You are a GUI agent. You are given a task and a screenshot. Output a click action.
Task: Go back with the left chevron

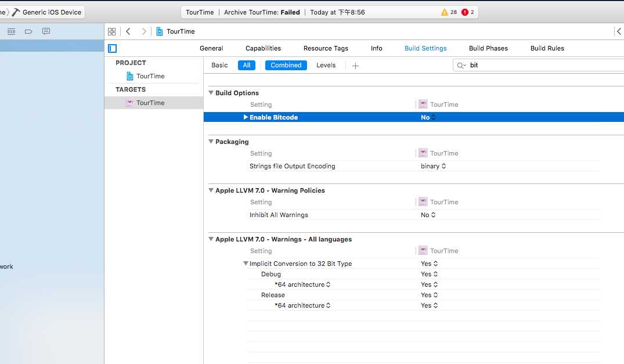[128, 31]
